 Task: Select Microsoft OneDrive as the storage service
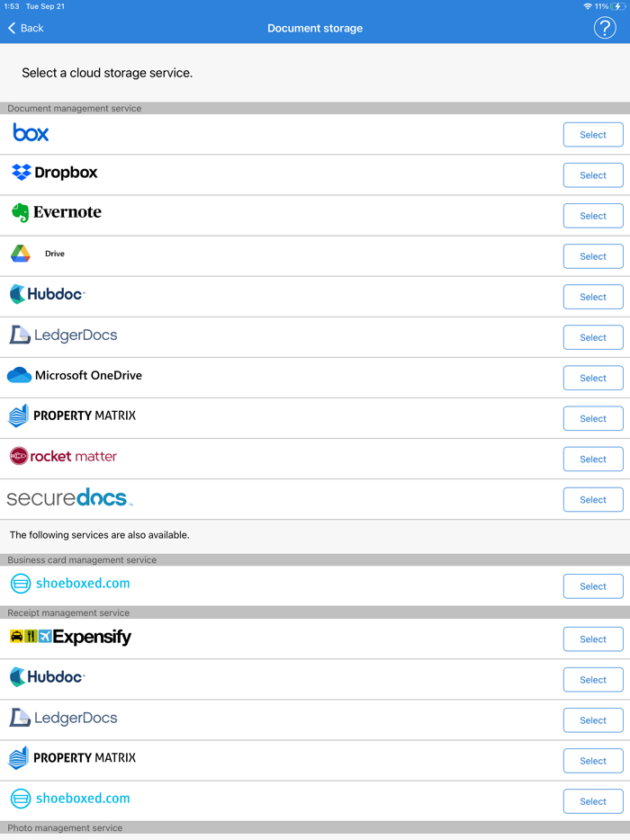click(x=592, y=378)
